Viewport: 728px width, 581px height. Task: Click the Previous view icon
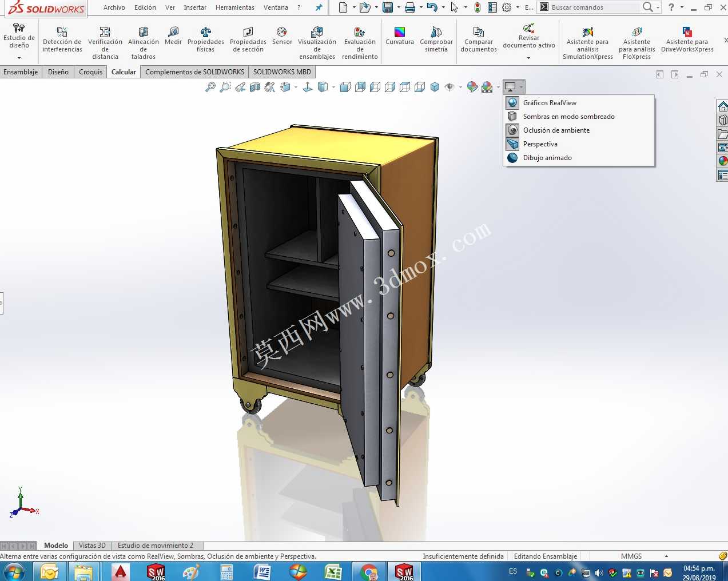(240, 87)
